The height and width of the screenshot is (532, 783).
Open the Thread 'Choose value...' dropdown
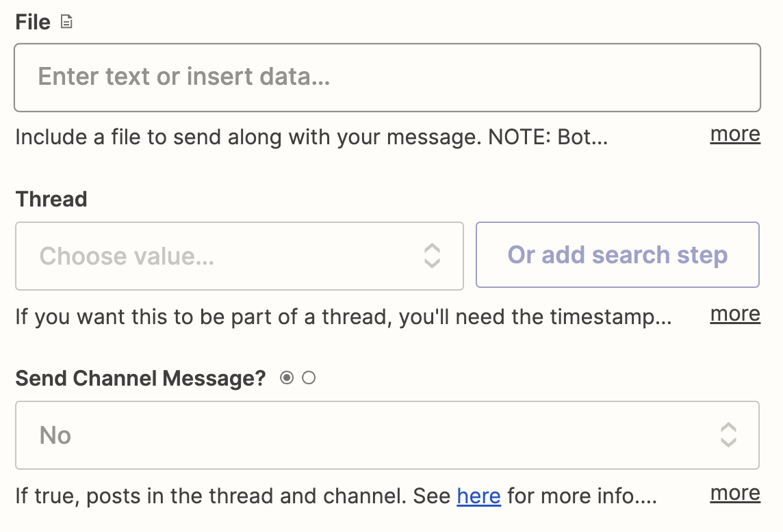pos(240,256)
